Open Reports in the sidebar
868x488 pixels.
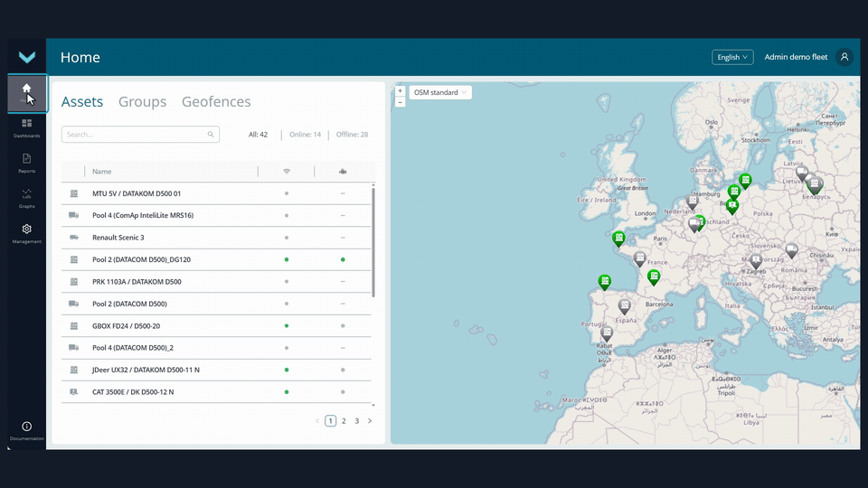tap(26, 164)
